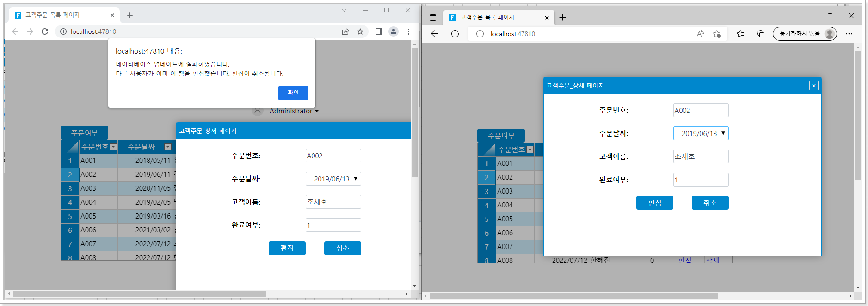Click the Edge read aloud icon
Screen dimensions: 868x306
coord(700,34)
